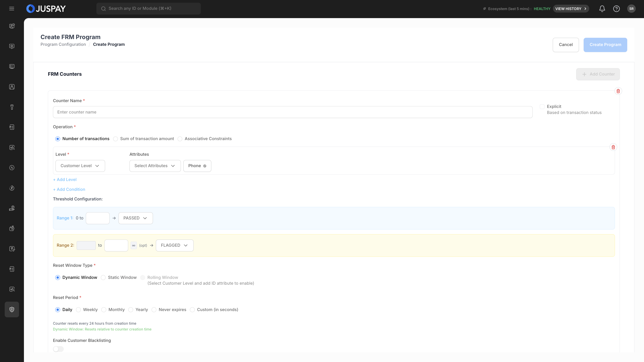Open the FLAGGED status dropdown for Range 2
The image size is (644, 362).
(174, 245)
